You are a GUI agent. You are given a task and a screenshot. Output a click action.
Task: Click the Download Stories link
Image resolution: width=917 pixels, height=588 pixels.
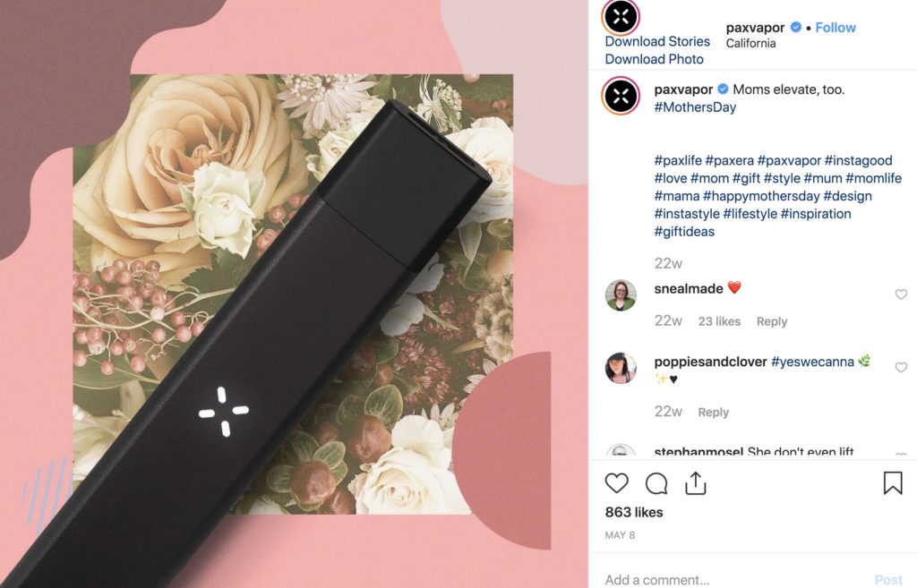point(657,41)
